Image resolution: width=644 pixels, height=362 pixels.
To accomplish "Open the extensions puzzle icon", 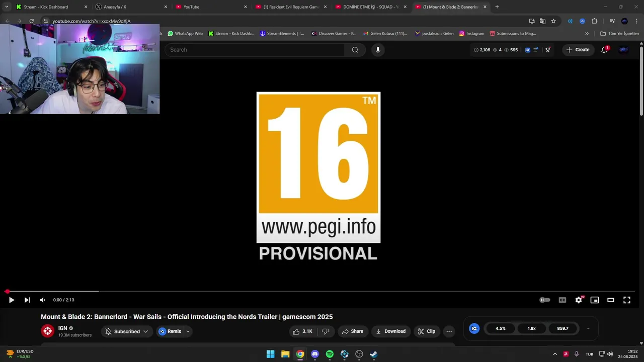I will point(594,21).
